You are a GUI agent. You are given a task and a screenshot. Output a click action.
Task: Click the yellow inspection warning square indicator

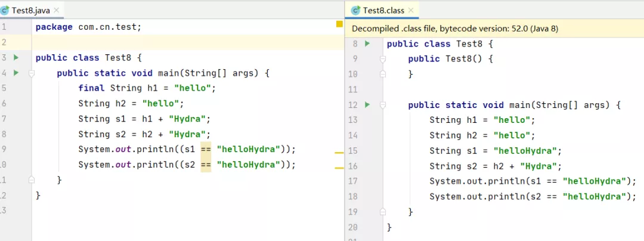pyautogui.click(x=339, y=24)
